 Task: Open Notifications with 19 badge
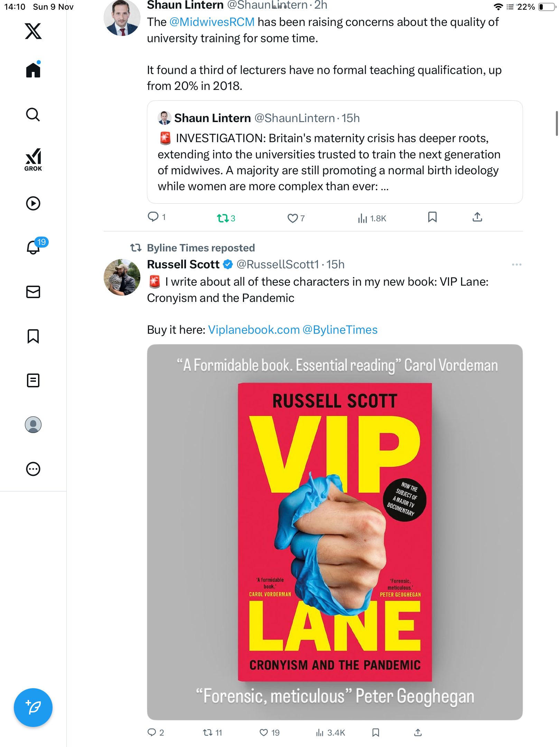pyautogui.click(x=33, y=247)
